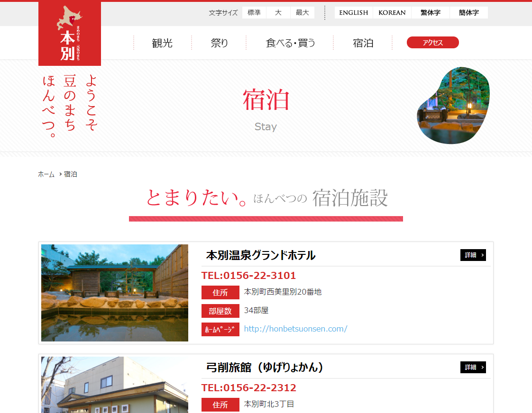Click the red アクセス button
This screenshot has height=413, width=532.
pos(432,42)
